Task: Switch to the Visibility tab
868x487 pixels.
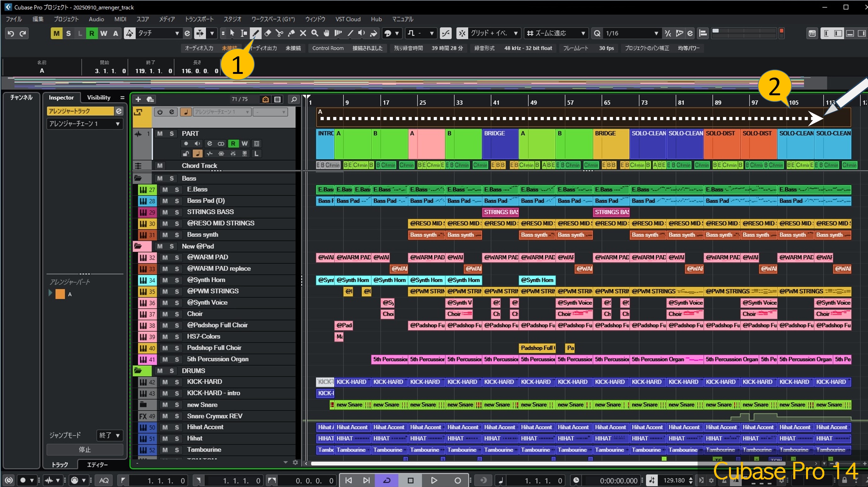Action: point(98,97)
